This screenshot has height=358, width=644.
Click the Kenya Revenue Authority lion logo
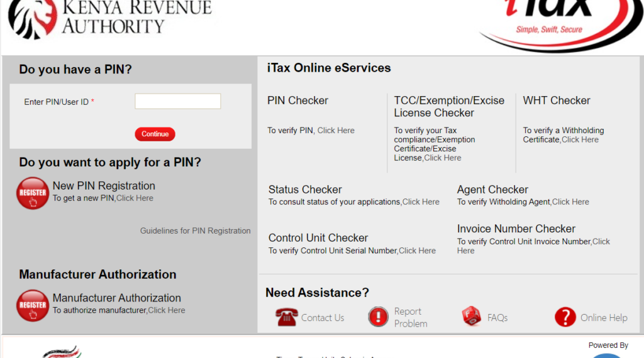click(x=33, y=18)
